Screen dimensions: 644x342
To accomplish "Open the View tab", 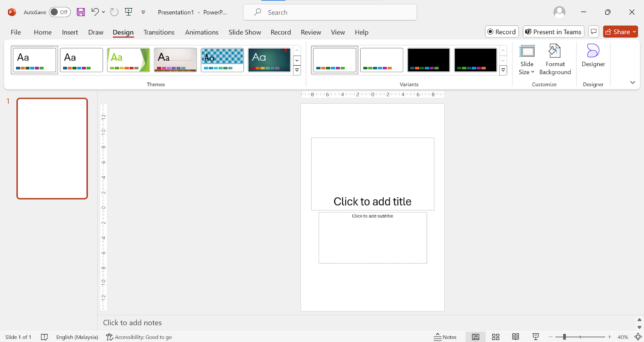I will point(338,32).
